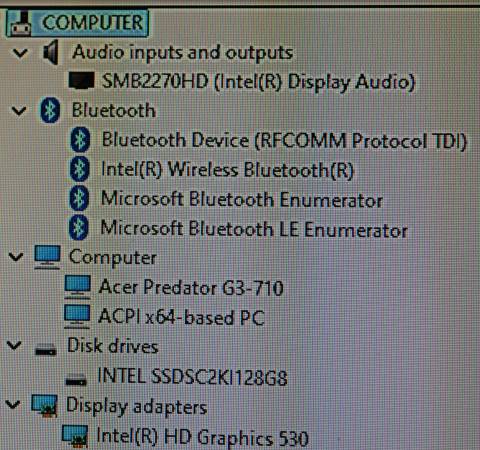Collapse the Display adapters chevron
The height and width of the screenshot is (450, 480).
(x=13, y=404)
